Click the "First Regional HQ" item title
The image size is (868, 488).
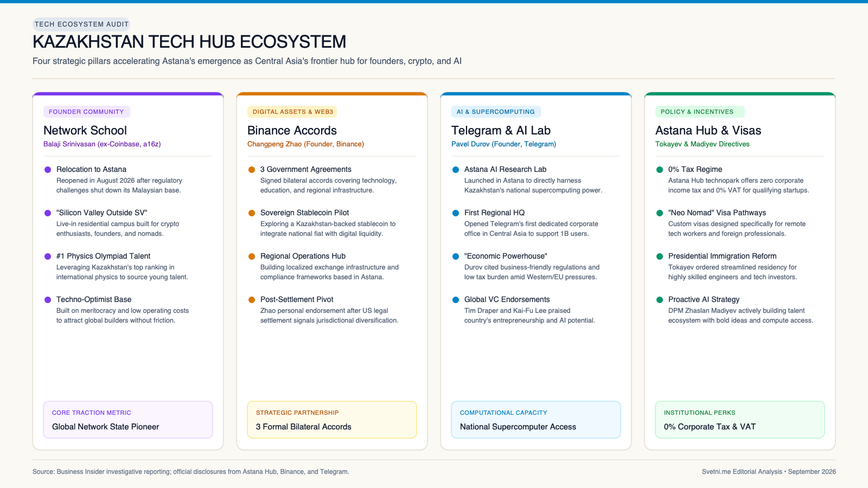pyautogui.click(x=494, y=213)
